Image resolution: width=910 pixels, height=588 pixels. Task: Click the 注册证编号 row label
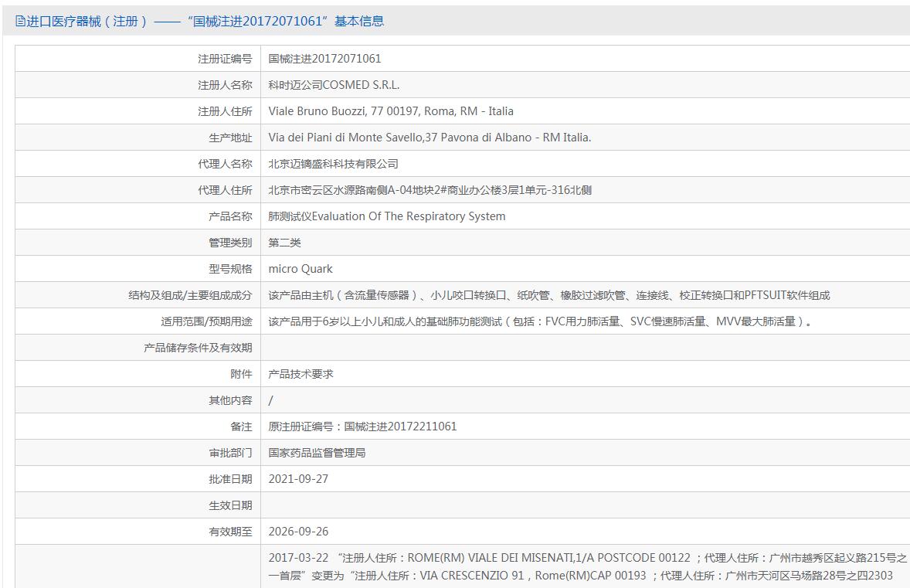[x=225, y=59]
